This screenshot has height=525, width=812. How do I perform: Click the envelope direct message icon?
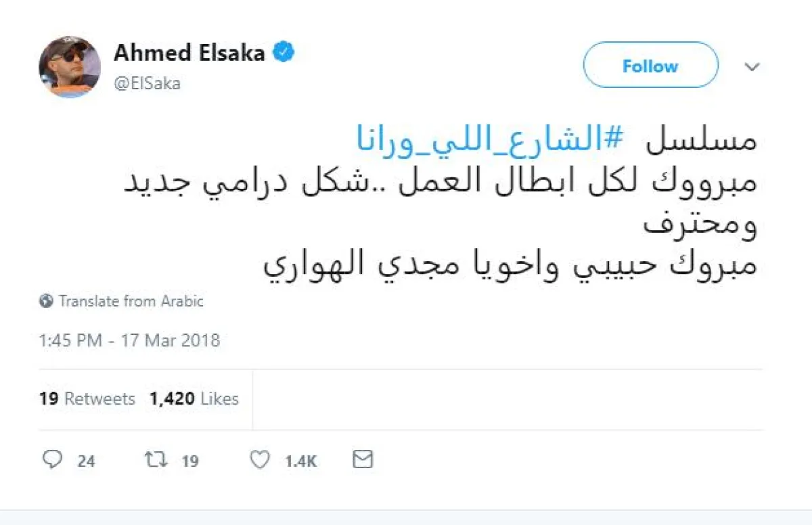363,460
